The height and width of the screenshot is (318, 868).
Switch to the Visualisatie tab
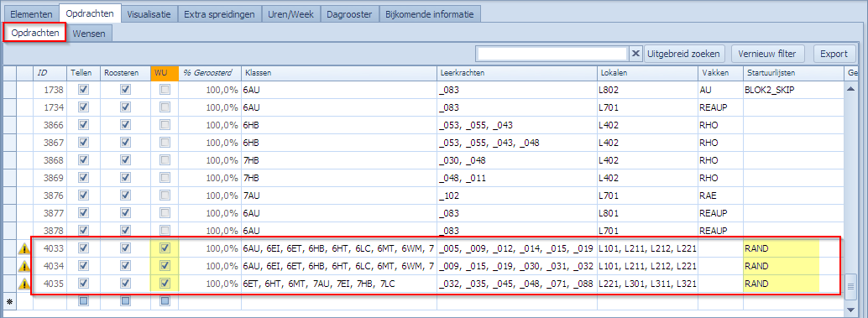click(149, 14)
